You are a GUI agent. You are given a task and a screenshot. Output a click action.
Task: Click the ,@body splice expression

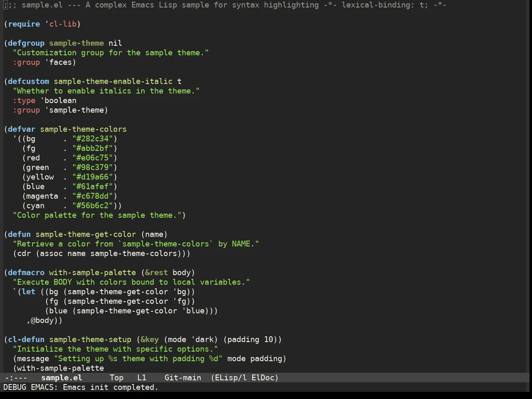42,320
